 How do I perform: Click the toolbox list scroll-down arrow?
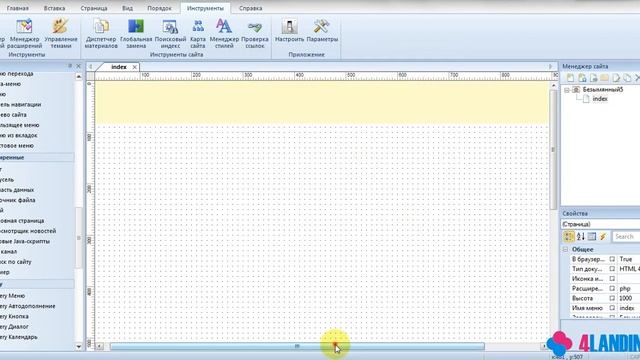tap(79, 347)
